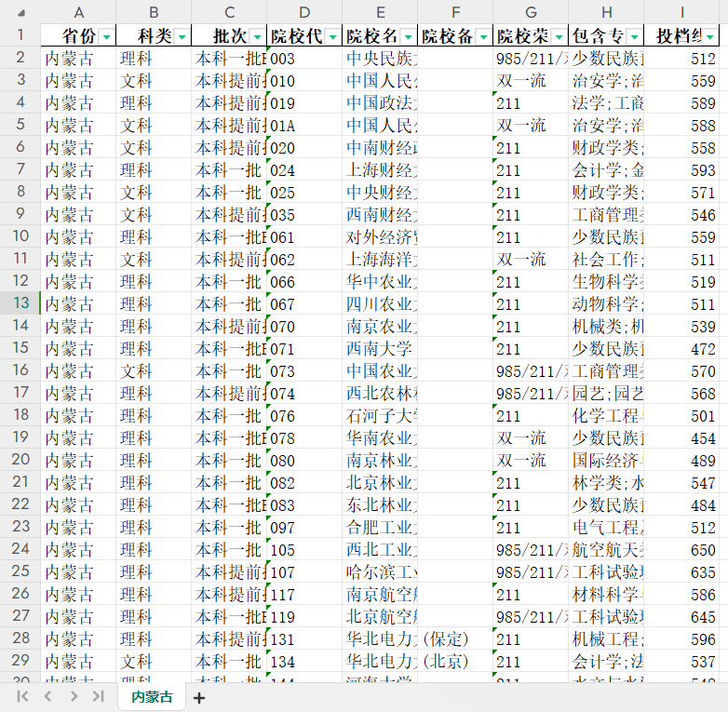Go to next sheet arrow
The width and height of the screenshot is (728, 712).
tap(74, 696)
